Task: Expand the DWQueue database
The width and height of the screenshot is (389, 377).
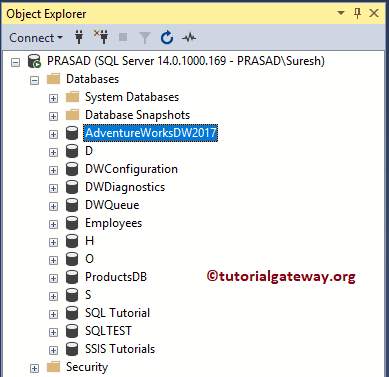Action: (53, 206)
